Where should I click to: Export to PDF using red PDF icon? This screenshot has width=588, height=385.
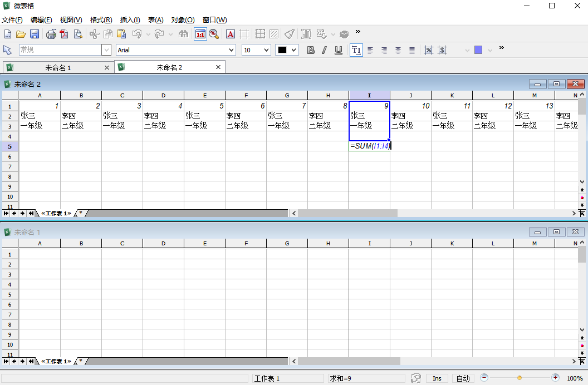tap(65, 34)
